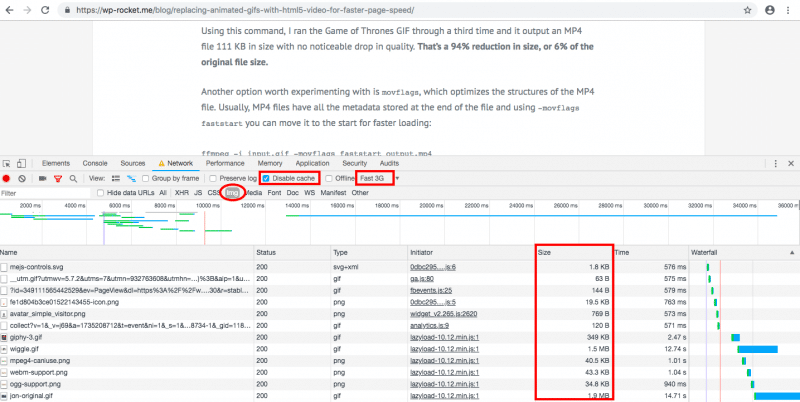Toggle the capture screenshots camera icon
Screen dimensions: 800x402
coord(41,178)
